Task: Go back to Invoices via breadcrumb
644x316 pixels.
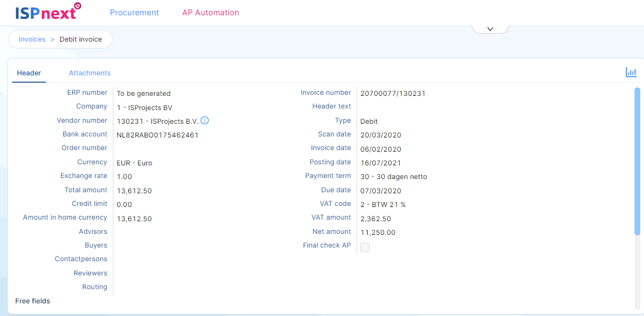Action: (x=32, y=39)
